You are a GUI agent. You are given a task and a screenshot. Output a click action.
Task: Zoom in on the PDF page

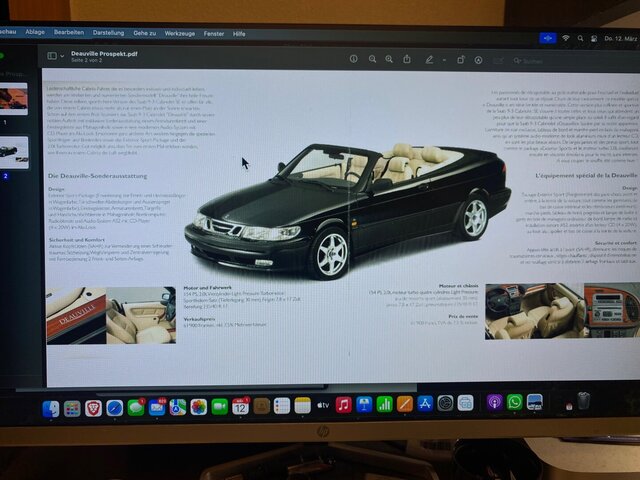(389, 59)
